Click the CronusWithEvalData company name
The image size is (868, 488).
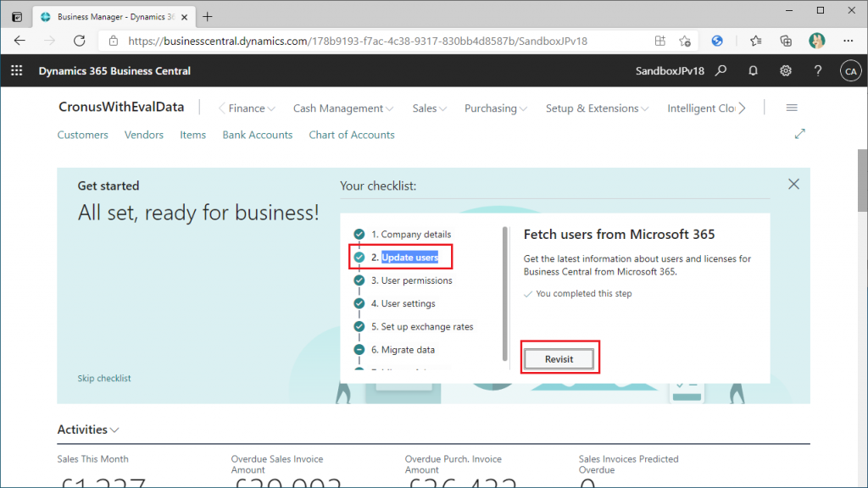point(121,107)
